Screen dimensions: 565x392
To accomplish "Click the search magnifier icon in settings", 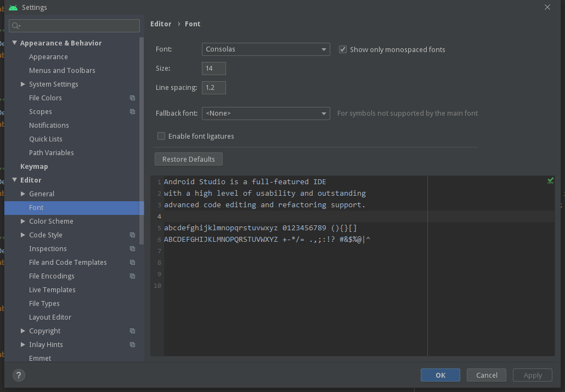I will click(x=16, y=26).
